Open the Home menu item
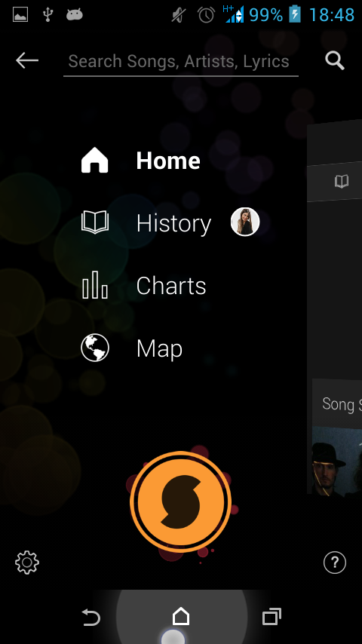362x644 pixels. click(x=168, y=160)
